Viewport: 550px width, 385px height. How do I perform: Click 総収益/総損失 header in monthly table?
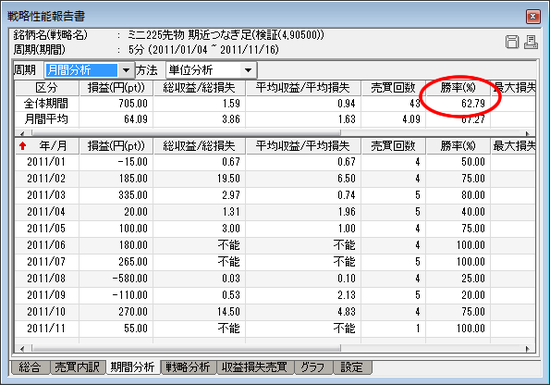coord(199,146)
